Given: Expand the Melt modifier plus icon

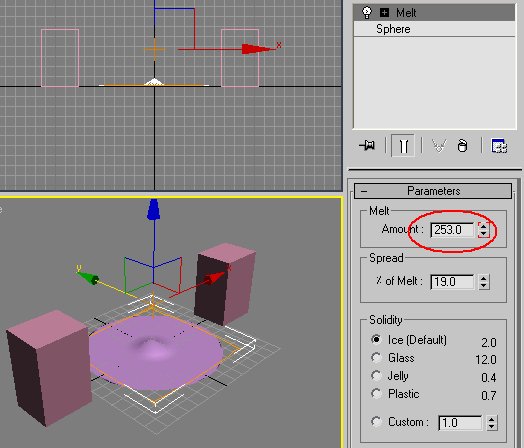Looking at the screenshot, I should pyautogui.click(x=384, y=13).
